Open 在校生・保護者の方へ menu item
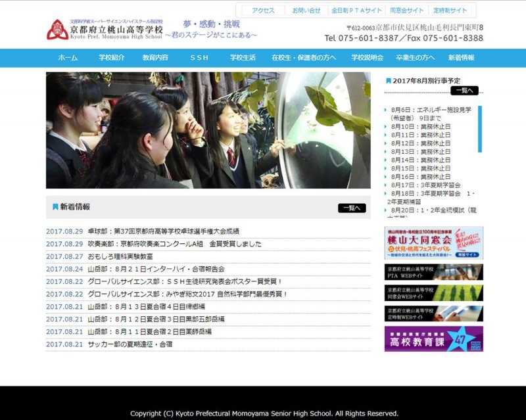Image resolution: width=526 pixels, height=420 pixels. pos(304,58)
